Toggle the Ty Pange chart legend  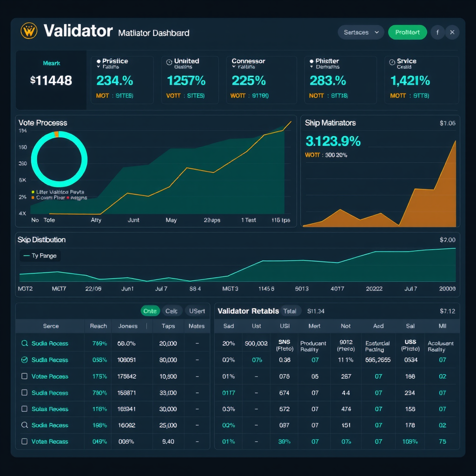click(x=40, y=256)
